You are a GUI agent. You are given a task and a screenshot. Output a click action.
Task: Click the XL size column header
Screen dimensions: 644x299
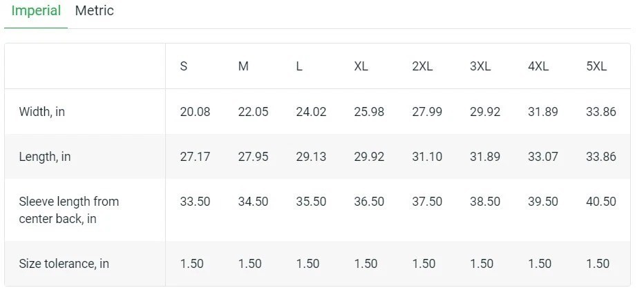pos(361,66)
